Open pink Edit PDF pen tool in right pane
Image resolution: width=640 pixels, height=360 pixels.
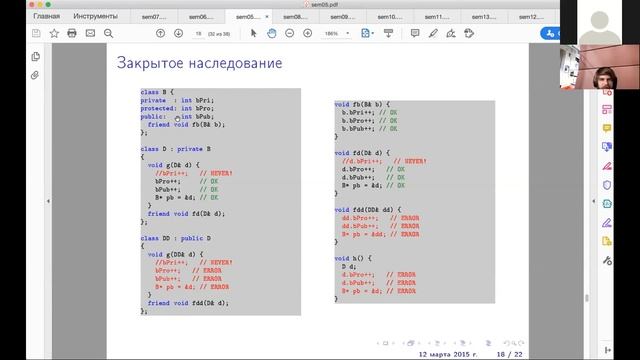[x=607, y=166]
